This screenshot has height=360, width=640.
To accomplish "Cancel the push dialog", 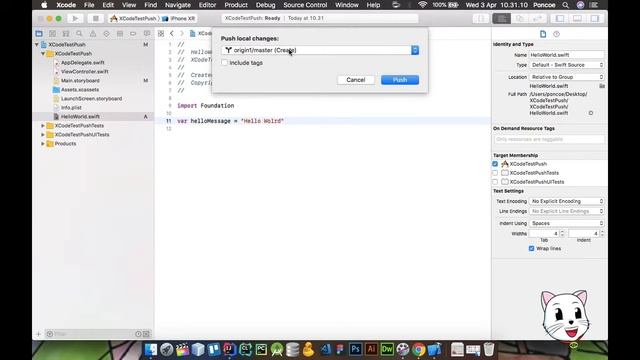I will point(356,80).
